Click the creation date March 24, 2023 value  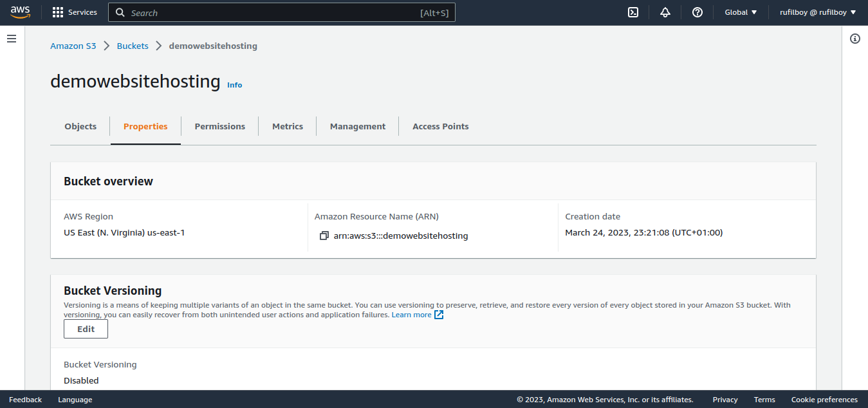644,232
